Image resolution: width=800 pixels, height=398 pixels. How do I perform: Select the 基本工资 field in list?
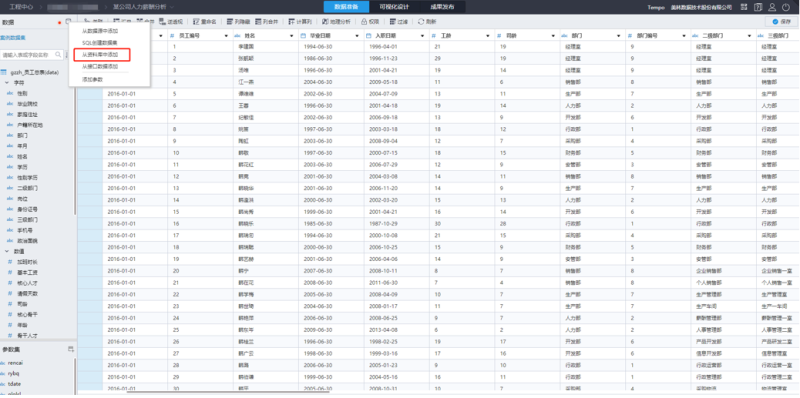[x=27, y=272]
